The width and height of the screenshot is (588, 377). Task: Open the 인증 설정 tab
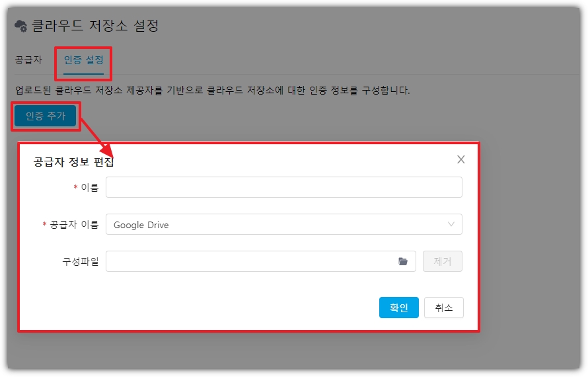(83, 60)
